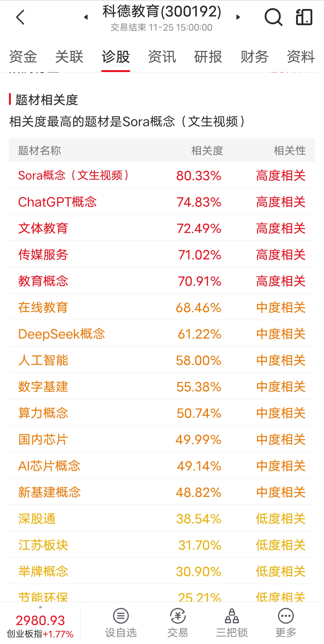This screenshot has width=324, height=644.
Task: Tap the back arrow icon
Action: click(x=20, y=17)
